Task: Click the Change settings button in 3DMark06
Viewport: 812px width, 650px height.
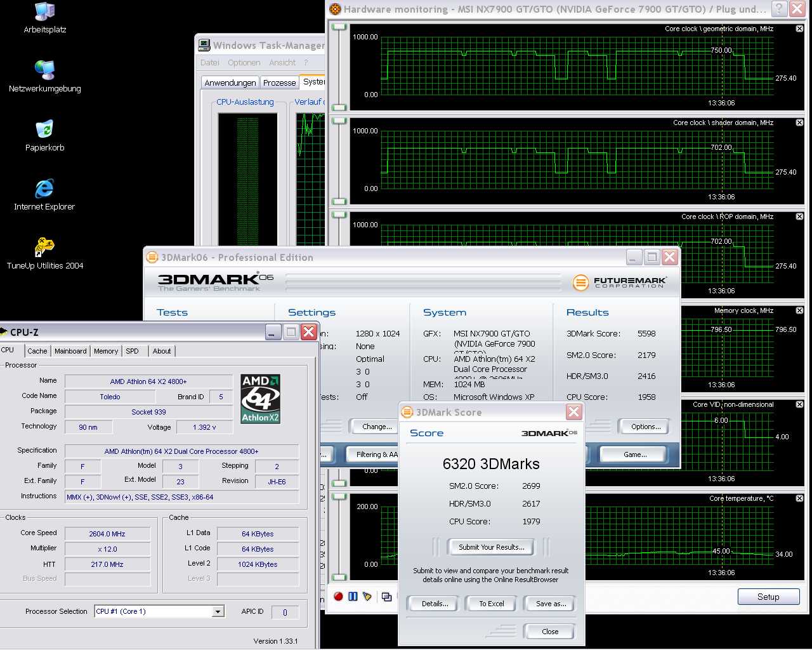Action: coord(377,427)
